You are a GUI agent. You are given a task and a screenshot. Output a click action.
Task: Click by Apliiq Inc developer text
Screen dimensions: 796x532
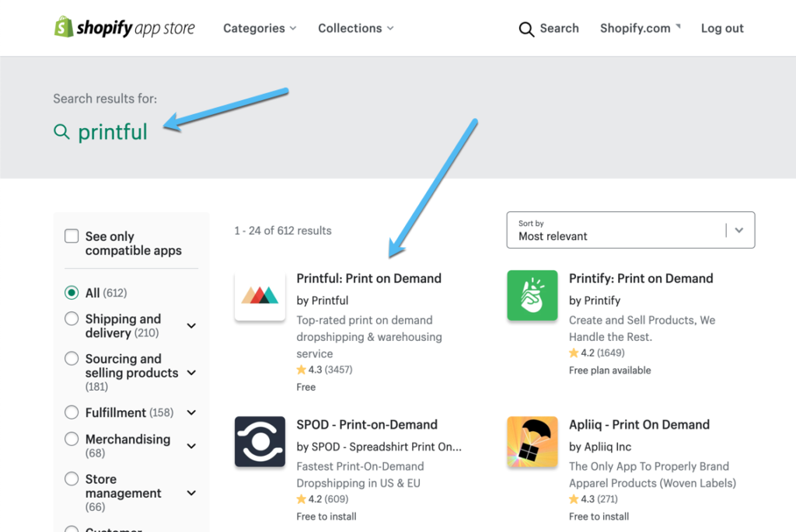pos(600,447)
